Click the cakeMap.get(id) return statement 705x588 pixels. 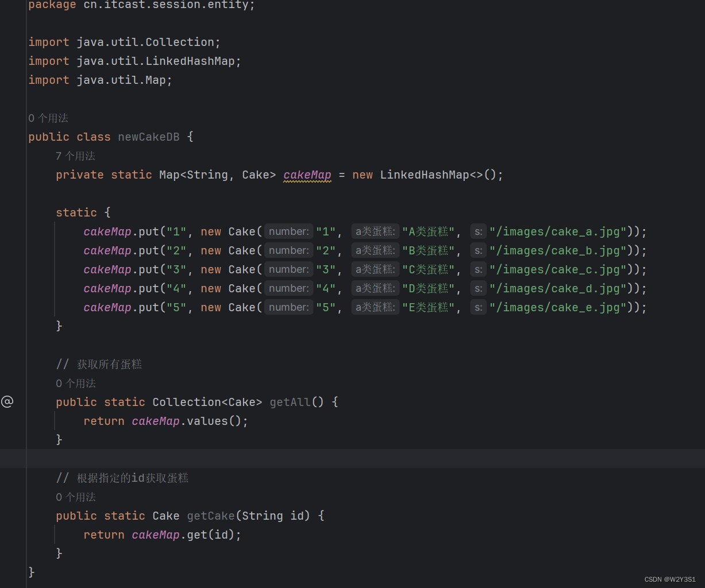coord(163,535)
